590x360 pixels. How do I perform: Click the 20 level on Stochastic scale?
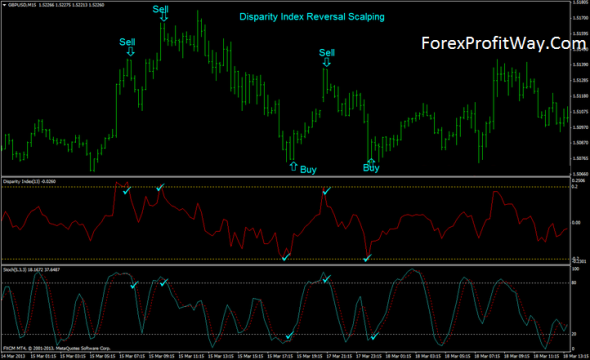[574, 334]
